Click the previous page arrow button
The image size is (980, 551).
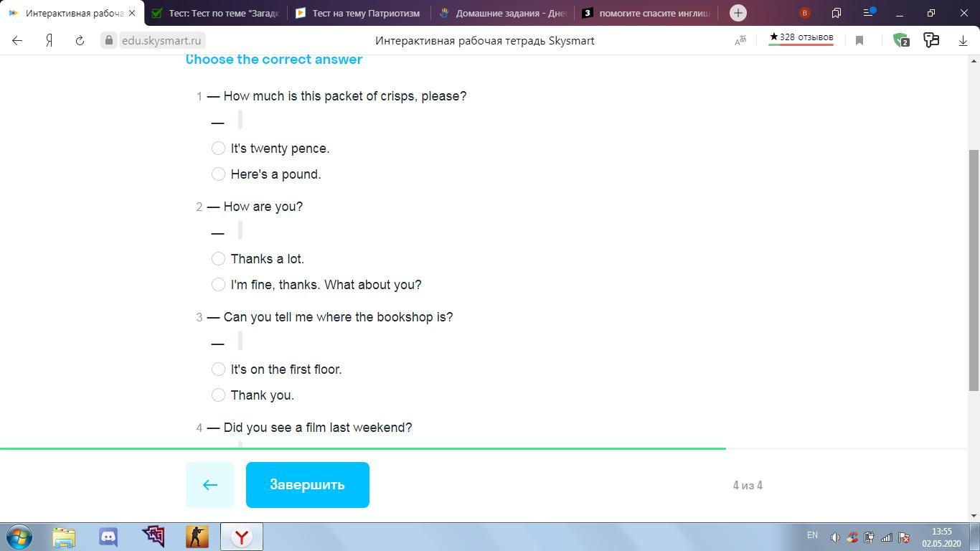tap(210, 485)
